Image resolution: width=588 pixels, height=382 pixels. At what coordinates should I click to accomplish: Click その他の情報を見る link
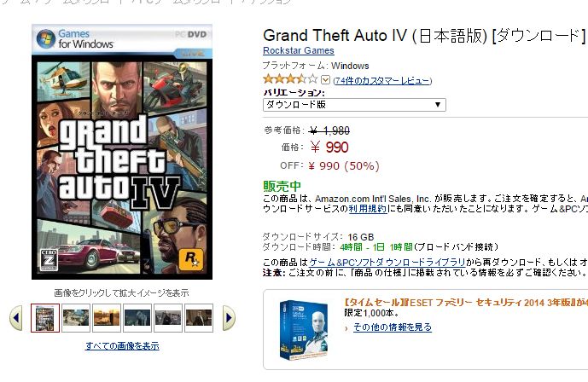point(393,327)
